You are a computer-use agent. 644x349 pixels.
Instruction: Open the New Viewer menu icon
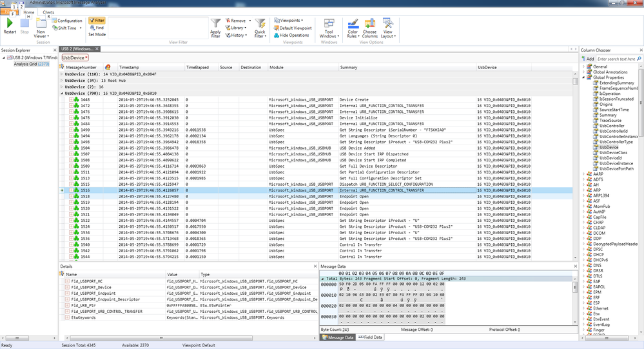coord(41,23)
